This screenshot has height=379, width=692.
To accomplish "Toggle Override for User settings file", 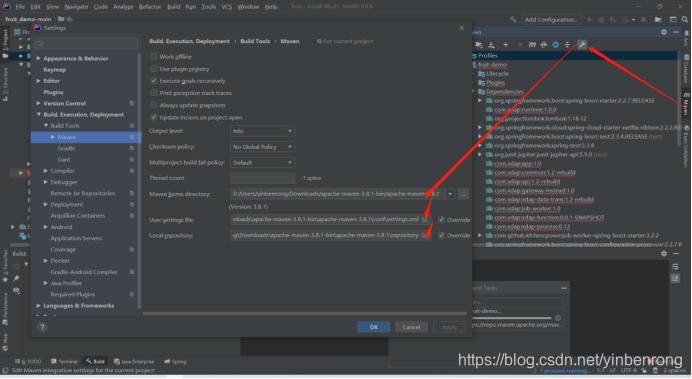I will (x=441, y=220).
